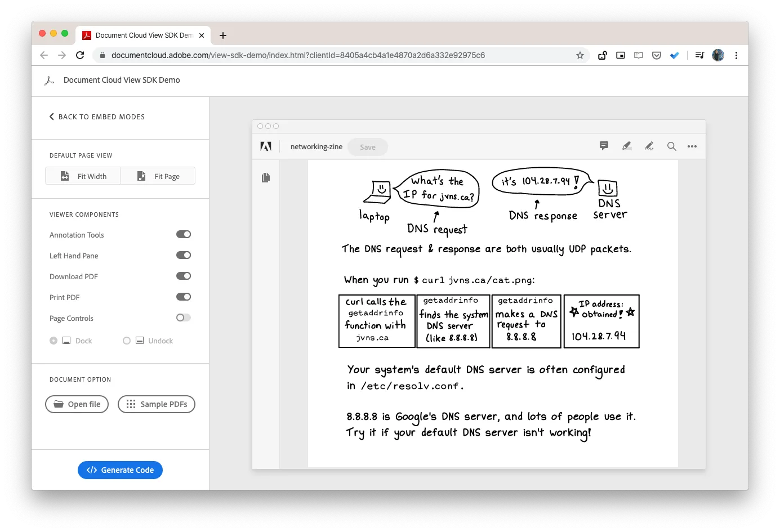Disable the Annotation Tools toggle

pos(184,234)
